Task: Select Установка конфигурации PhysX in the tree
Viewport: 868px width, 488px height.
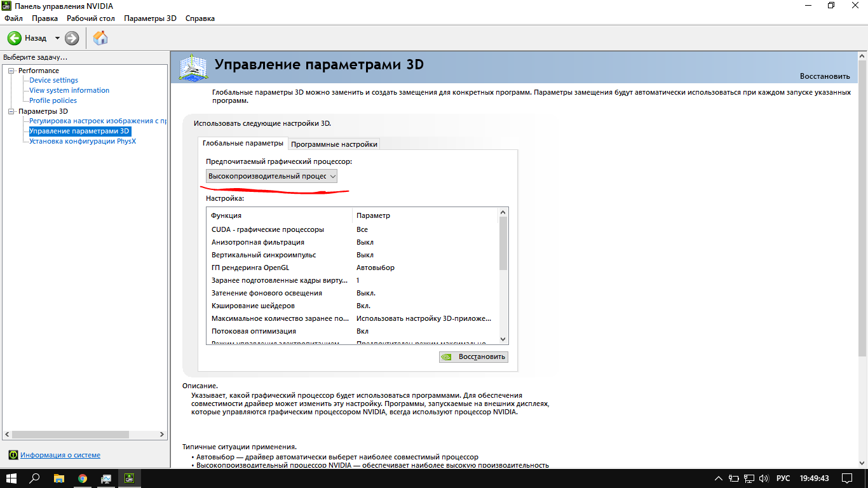Action: [82, 141]
